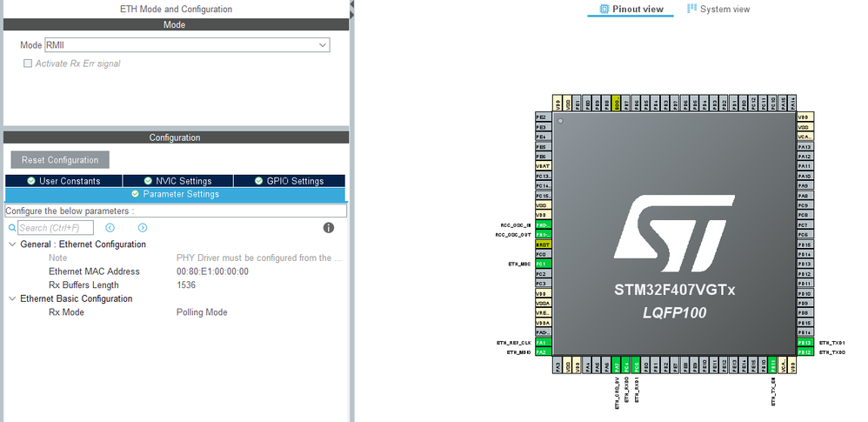Switch to System view tab
The width and height of the screenshot is (868, 422).
pos(718,9)
